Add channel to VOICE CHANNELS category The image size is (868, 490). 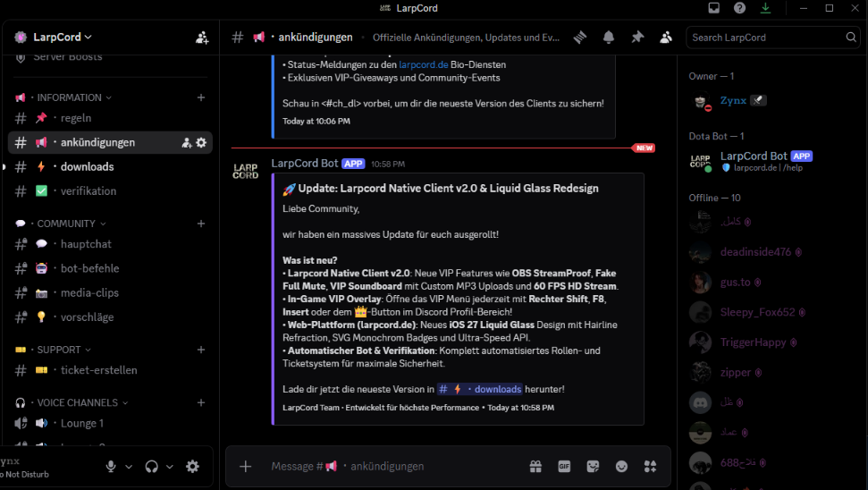(201, 402)
